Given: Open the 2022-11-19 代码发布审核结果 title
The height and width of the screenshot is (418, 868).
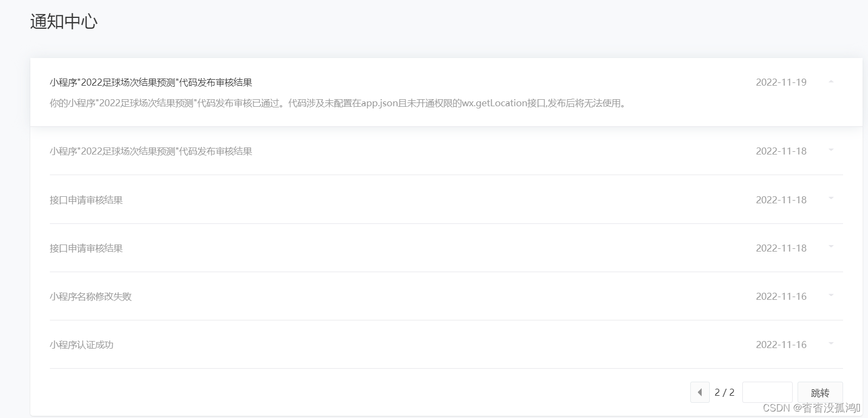Looking at the screenshot, I should 151,82.
